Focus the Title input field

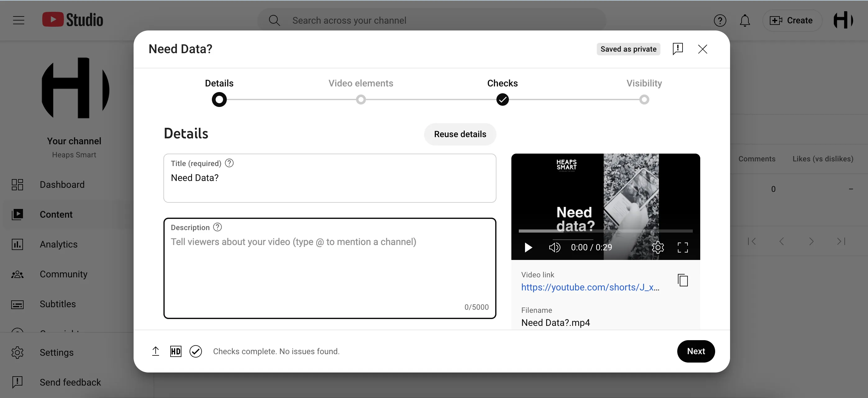pos(330,178)
